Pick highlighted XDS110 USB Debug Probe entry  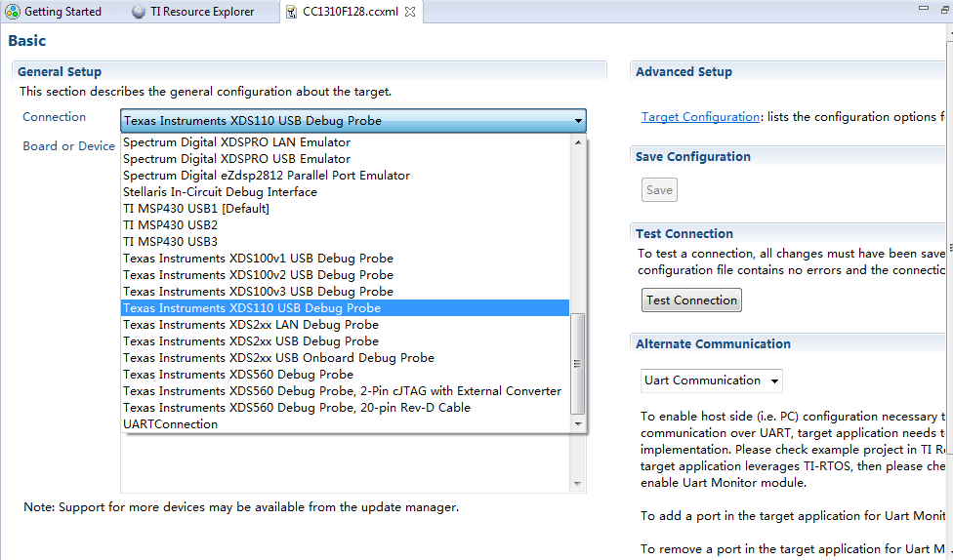345,308
